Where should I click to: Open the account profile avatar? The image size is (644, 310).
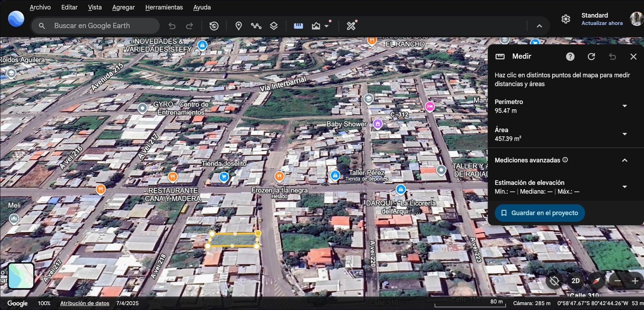point(637,19)
